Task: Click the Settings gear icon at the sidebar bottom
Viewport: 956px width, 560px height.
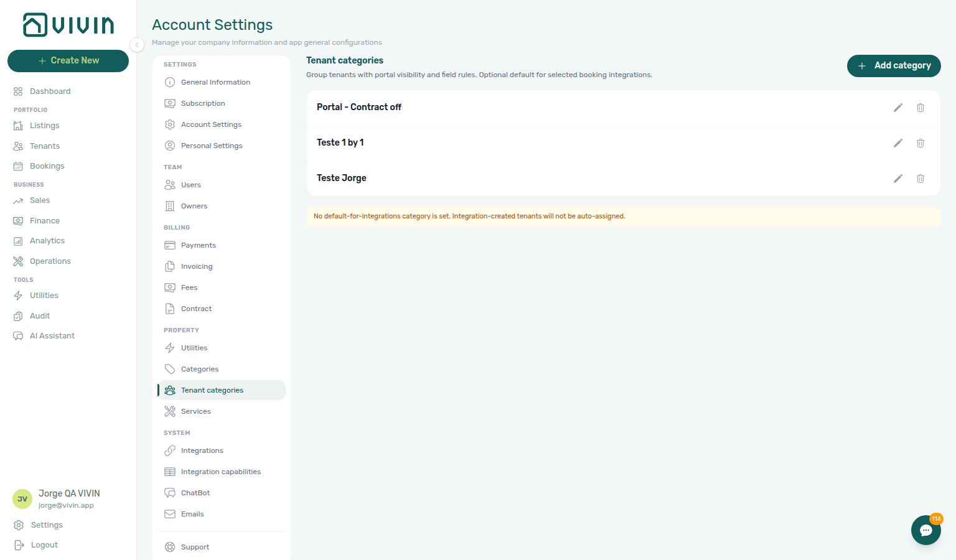Action: (19, 525)
